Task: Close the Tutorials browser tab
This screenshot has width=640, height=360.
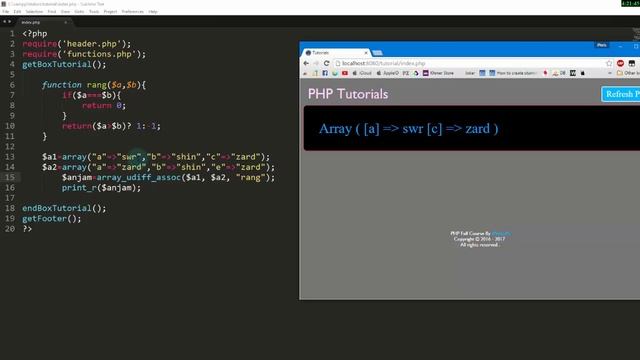Action: [366, 53]
